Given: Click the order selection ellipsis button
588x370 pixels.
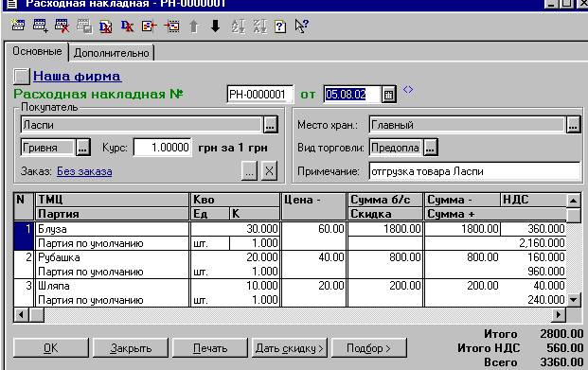Looking at the screenshot, I should click(x=249, y=171).
